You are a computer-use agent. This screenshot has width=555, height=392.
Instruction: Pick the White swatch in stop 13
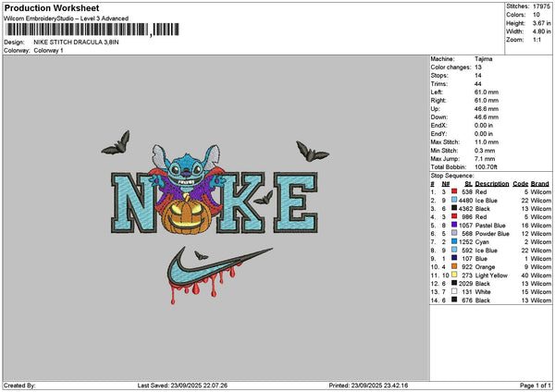[454, 291]
